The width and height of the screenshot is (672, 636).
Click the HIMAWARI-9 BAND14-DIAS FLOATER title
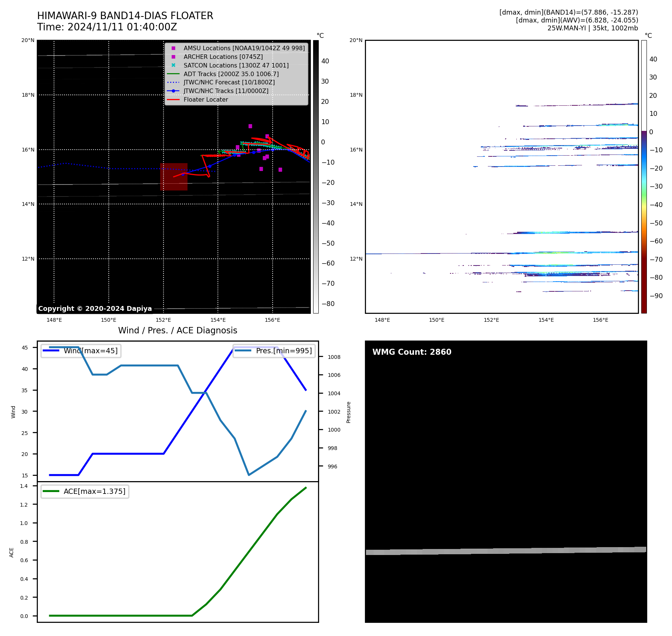point(125,16)
